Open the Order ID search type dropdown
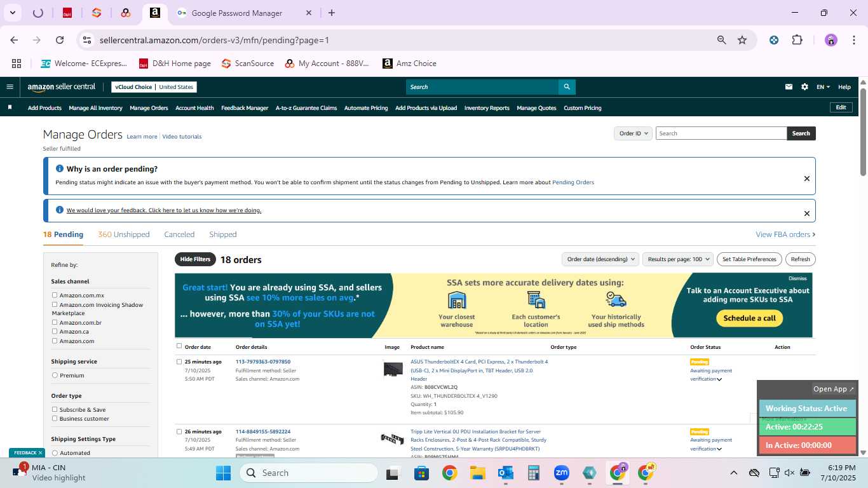The width and height of the screenshot is (868, 488). pos(633,133)
